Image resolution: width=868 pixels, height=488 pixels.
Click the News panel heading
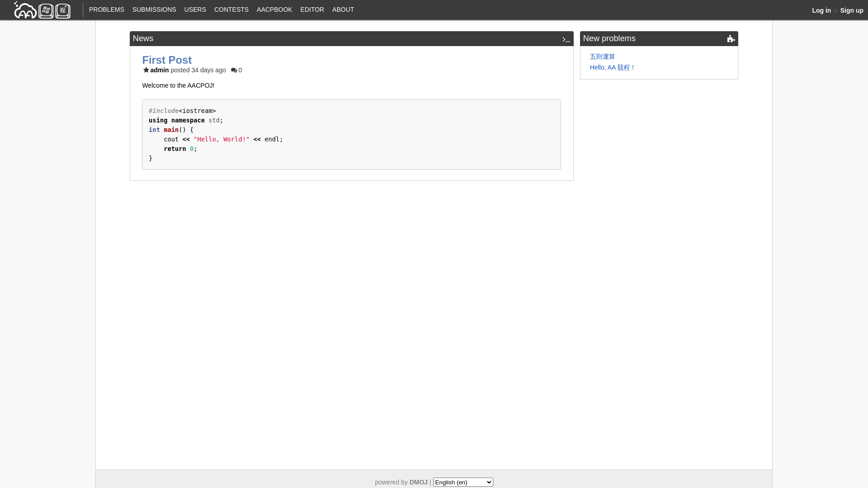pyautogui.click(x=143, y=38)
